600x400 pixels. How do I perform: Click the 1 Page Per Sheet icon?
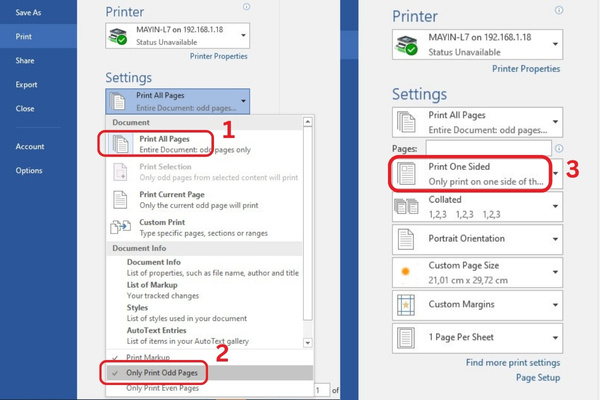pyautogui.click(x=408, y=336)
